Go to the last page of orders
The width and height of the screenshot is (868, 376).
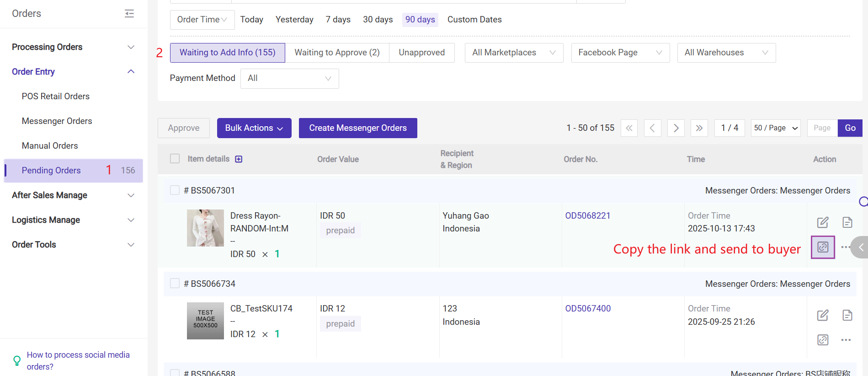[699, 128]
